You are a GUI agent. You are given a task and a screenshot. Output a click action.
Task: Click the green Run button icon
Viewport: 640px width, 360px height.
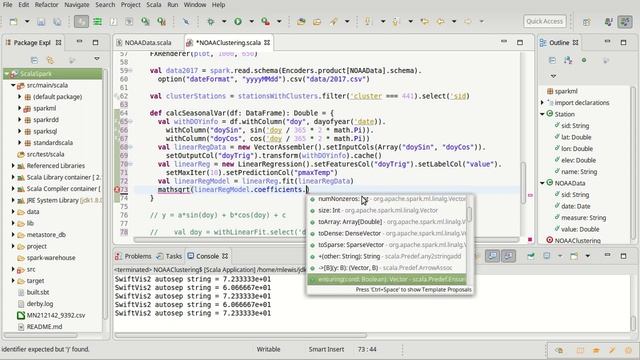(x=238, y=21)
